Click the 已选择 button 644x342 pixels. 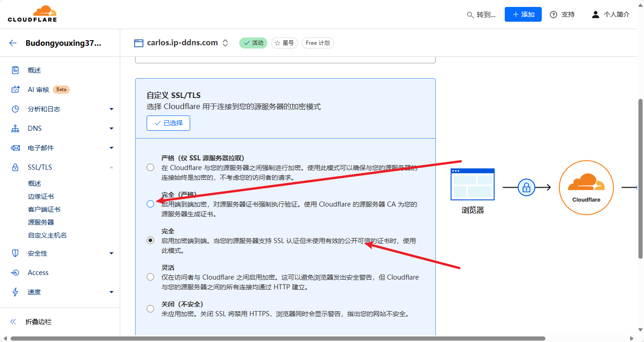coord(168,123)
